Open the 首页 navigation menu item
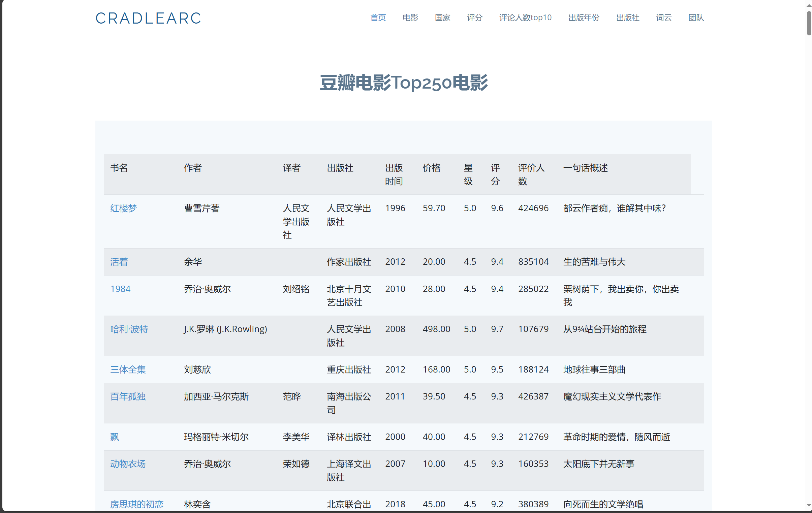The width and height of the screenshot is (812, 513). 378,18
